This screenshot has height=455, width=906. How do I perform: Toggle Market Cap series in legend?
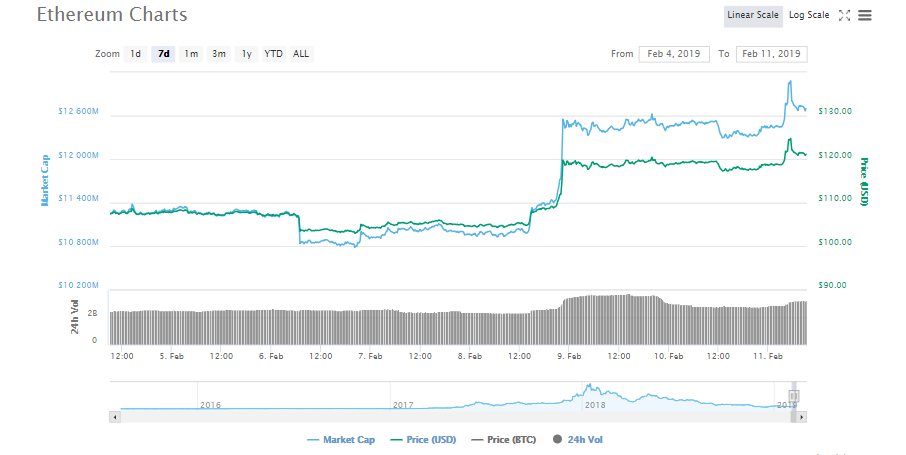(x=341, y=440)
